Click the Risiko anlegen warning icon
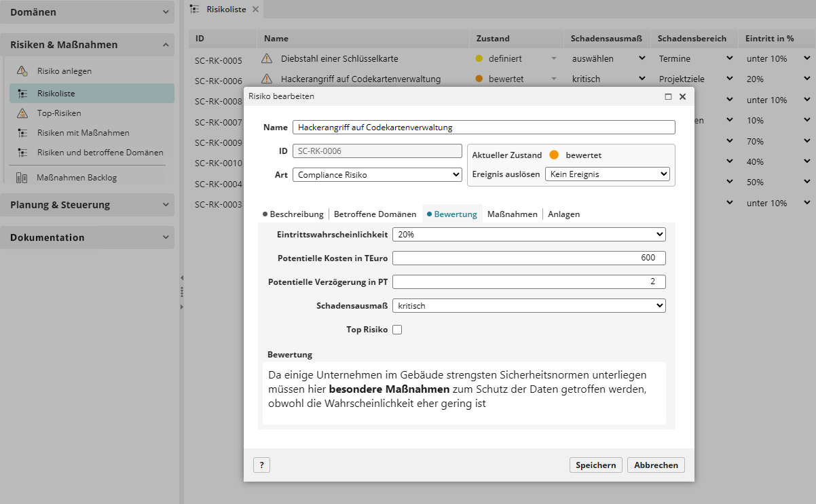This screenshot has height=504, width=816. [x=22, y=71]
